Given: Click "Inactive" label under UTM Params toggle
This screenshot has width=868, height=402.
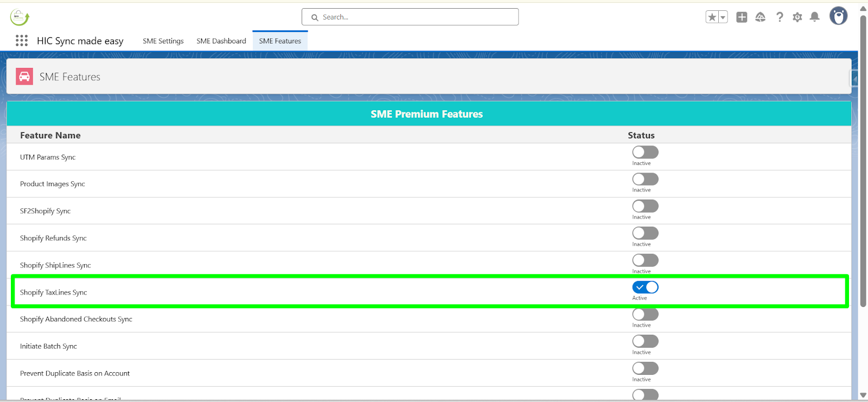Looking at the screenshot, I should [641, 163].
